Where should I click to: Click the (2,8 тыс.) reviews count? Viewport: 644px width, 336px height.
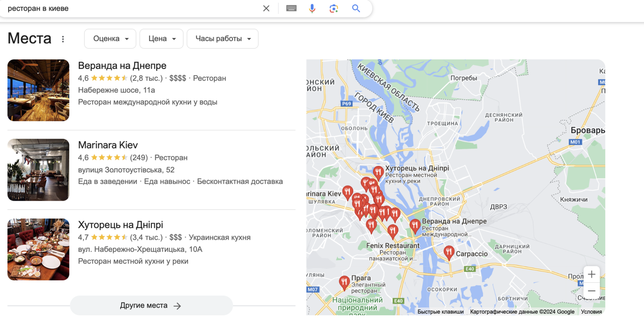[x=146, y=78]
